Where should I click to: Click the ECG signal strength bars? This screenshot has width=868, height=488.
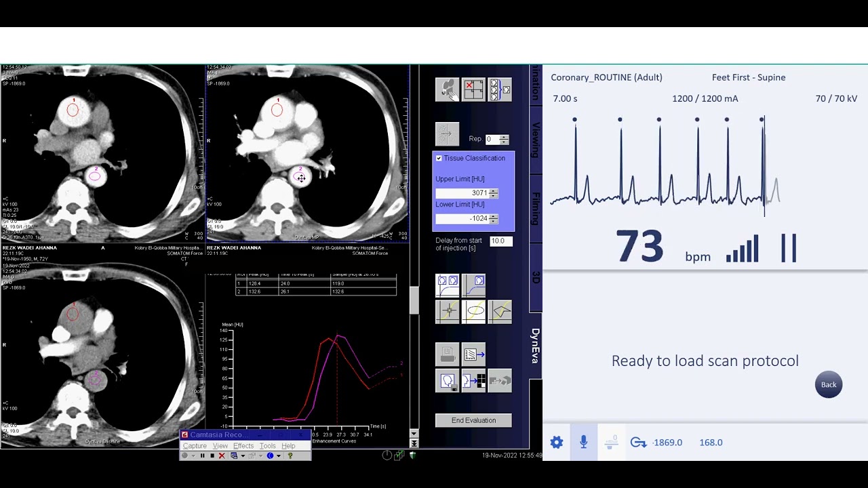(743, 249)
